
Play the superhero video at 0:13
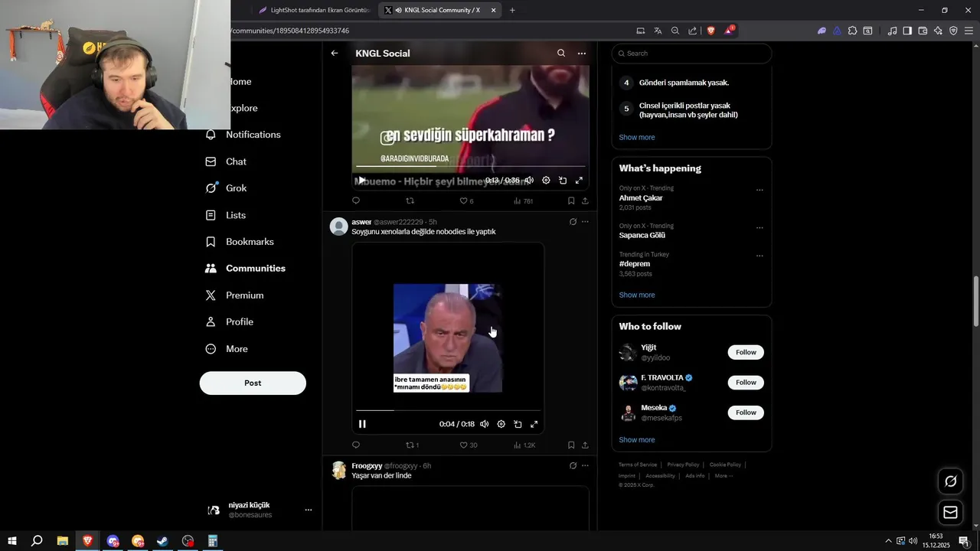[362, 181]
